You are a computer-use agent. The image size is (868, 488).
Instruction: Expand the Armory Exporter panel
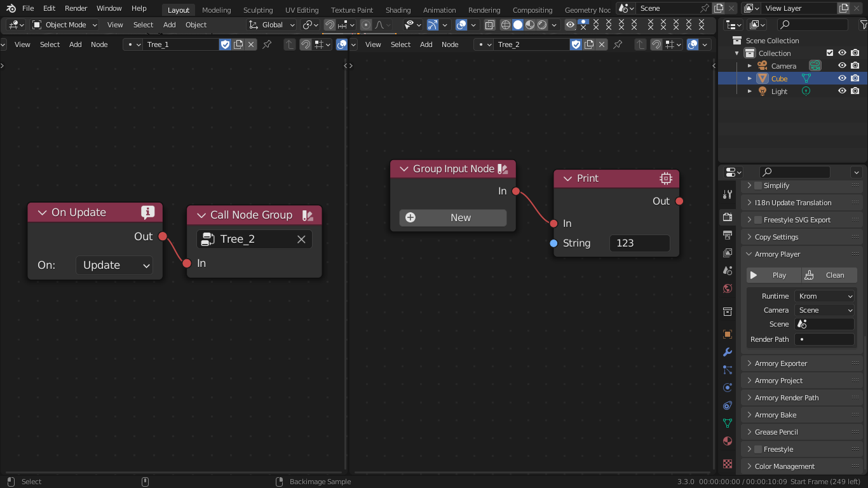[x=801, y=363]
